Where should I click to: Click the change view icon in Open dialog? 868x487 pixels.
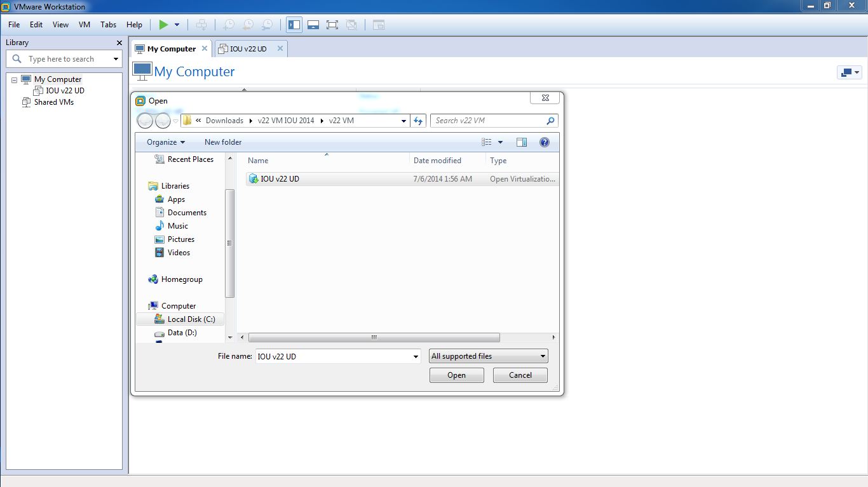[487, 142]
